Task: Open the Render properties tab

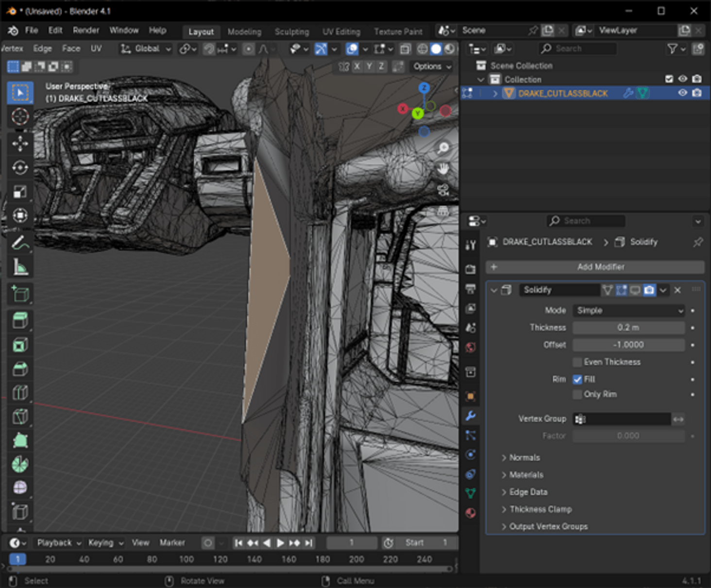Action: point(470,269)
